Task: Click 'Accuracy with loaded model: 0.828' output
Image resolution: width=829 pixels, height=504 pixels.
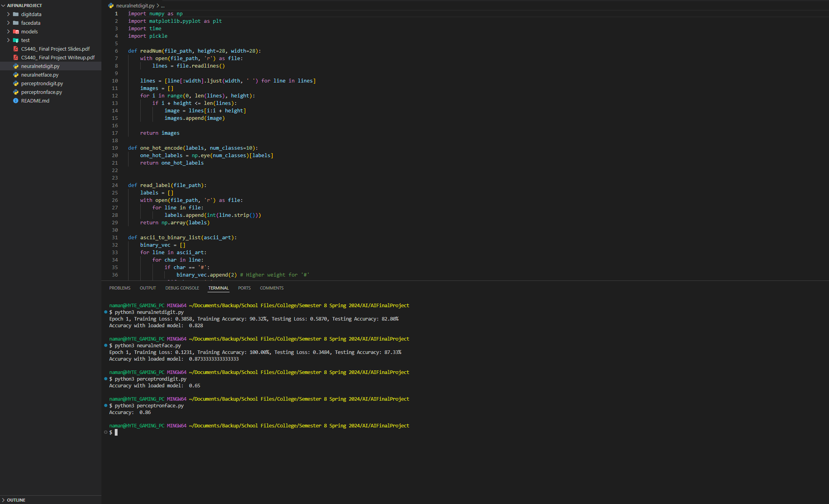Action: point(156,326)
